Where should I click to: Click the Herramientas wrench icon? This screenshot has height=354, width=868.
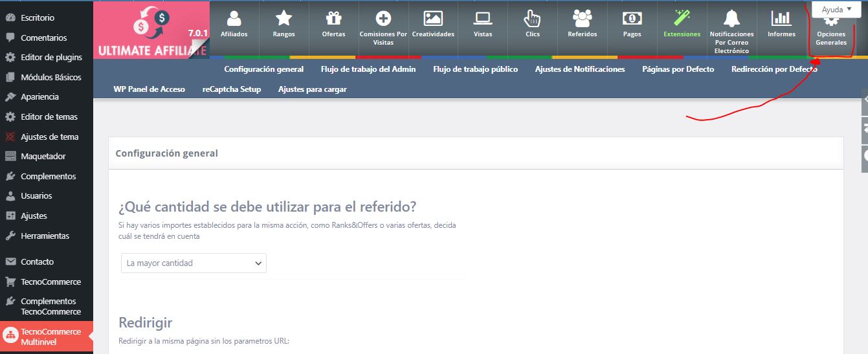[10, 236]
